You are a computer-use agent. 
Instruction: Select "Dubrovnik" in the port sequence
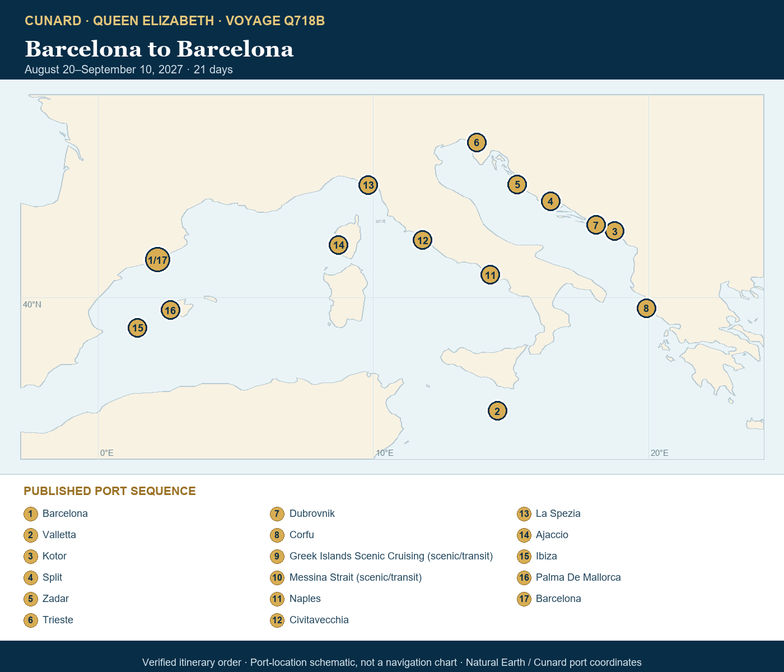click(x=312, y=514)
